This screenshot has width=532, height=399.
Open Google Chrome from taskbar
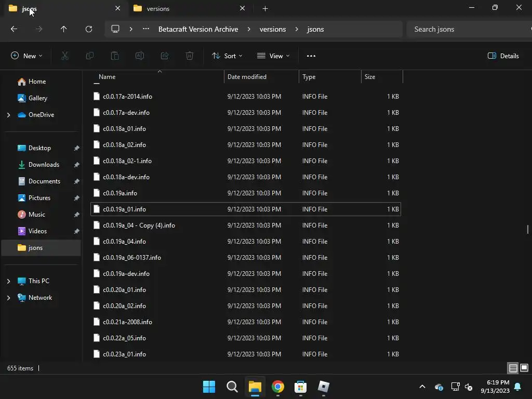click(x=278, y=387)
